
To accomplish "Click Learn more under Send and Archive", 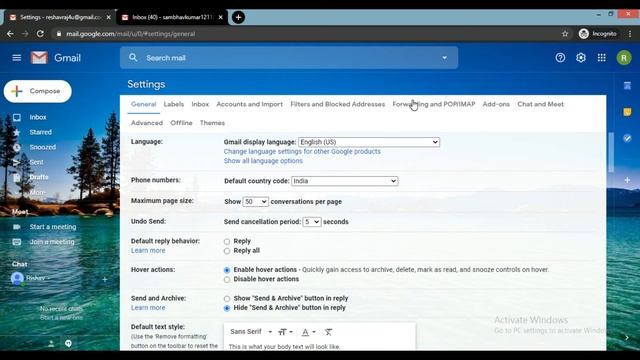I will (148, 308).
